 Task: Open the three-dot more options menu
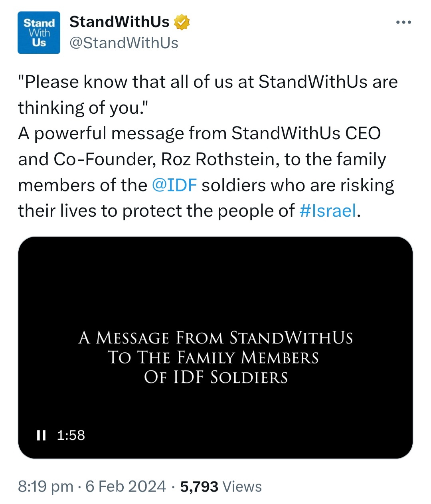click(x=403, y=22)
